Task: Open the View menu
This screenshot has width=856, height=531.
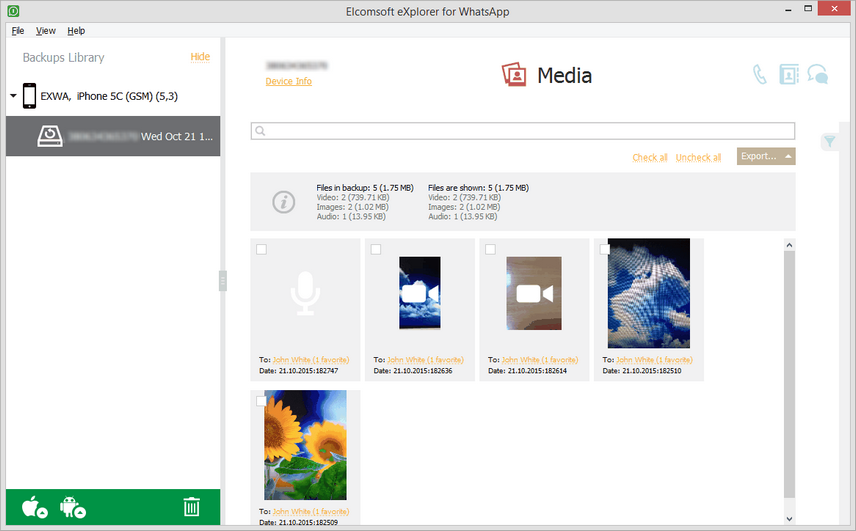Action: [x=46, y=31]
